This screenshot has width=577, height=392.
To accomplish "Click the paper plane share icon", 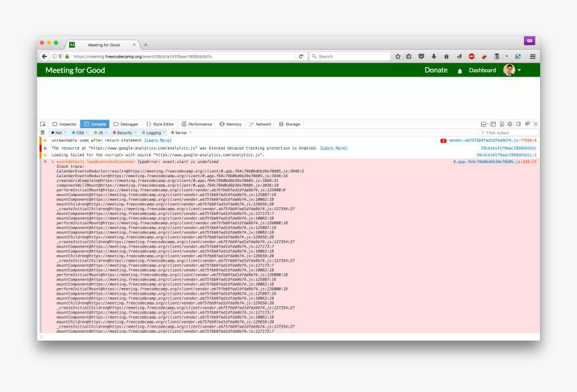I will pyautogui.click(x=459, y=56).
